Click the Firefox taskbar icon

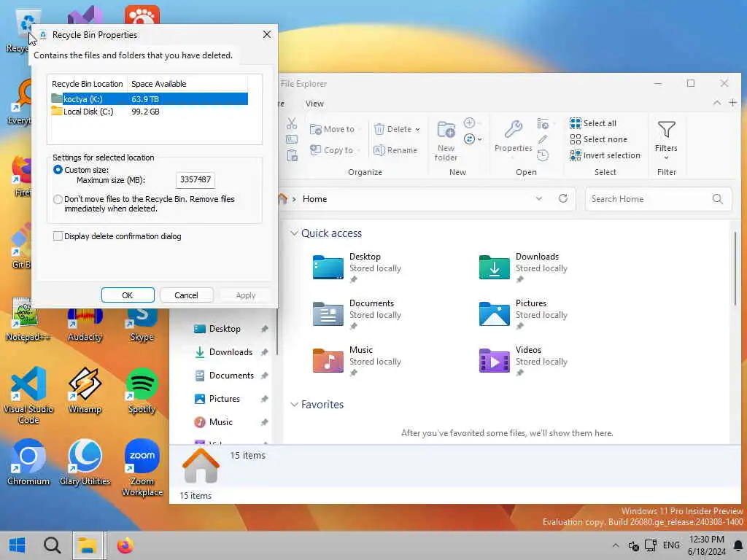[125, 545]
